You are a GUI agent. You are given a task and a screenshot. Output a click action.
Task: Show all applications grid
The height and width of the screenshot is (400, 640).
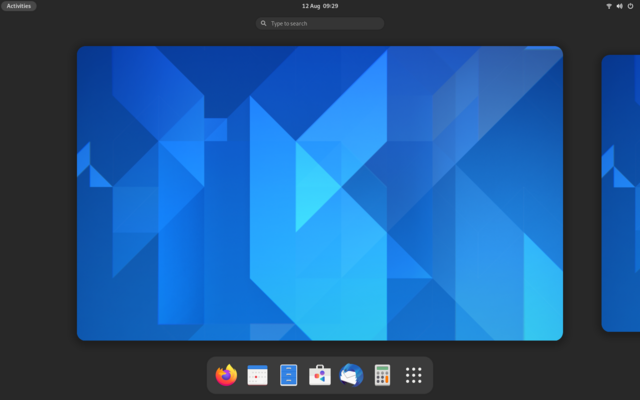click(x=413, y=375)
